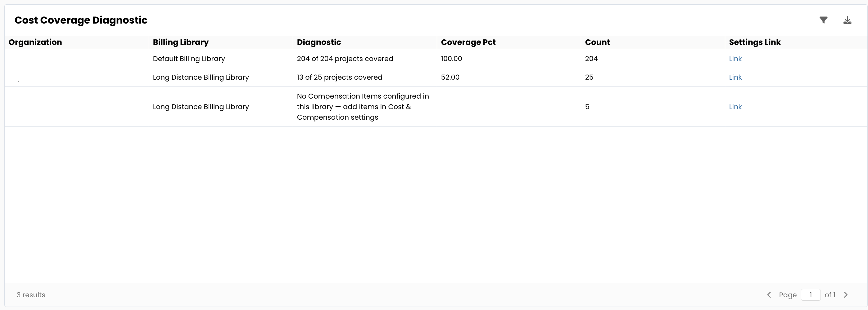
Task: Go to the next page arrow
Action: coord(845,295)
